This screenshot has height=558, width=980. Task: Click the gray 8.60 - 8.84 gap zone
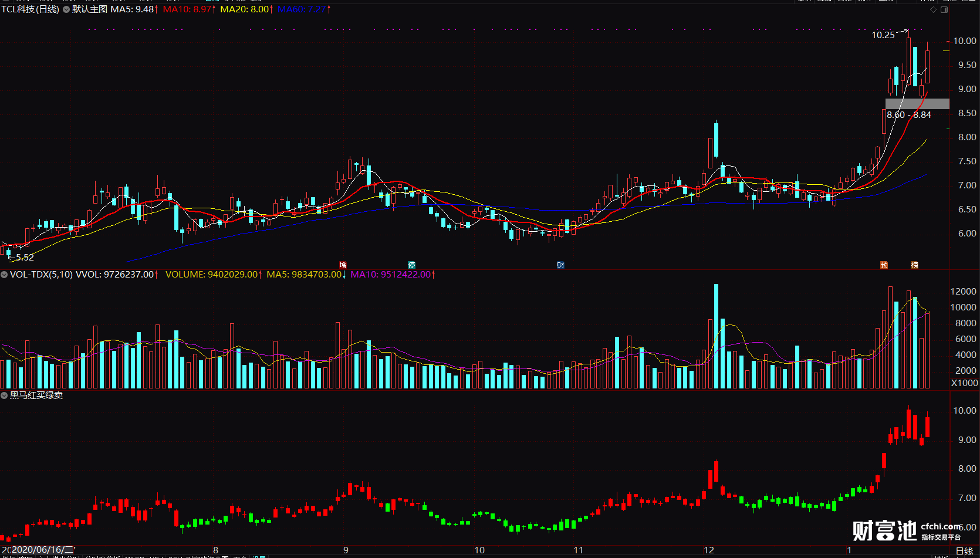click(x=917, y=104)
